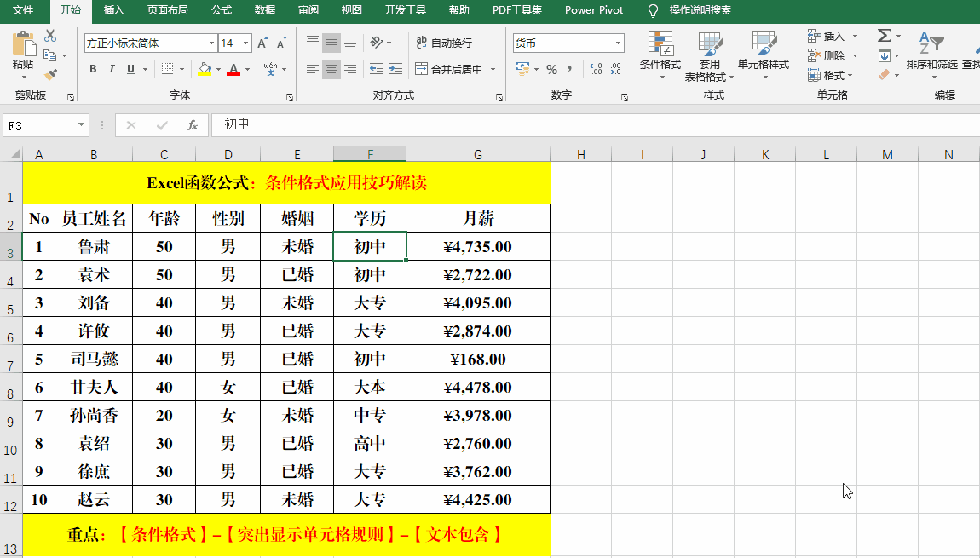
Task: Click the Paste clipboard icon
Action: click(x=24, y=43)
